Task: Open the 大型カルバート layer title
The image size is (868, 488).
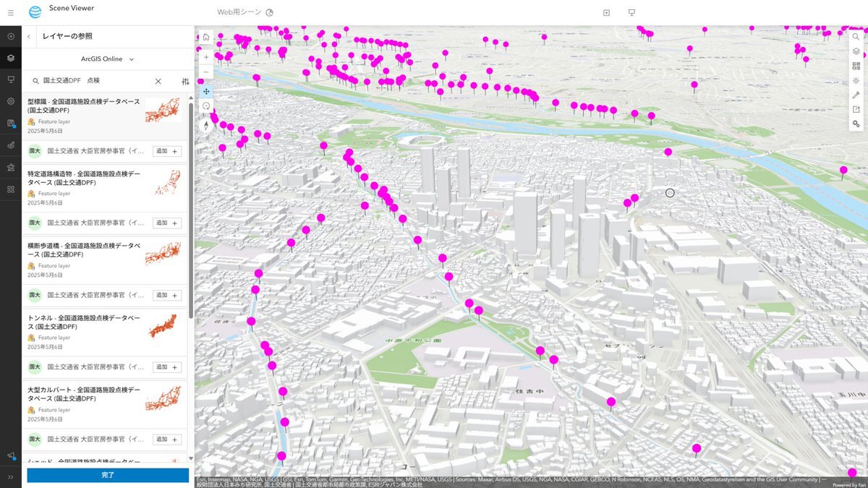Action: [x=84, y=394]
